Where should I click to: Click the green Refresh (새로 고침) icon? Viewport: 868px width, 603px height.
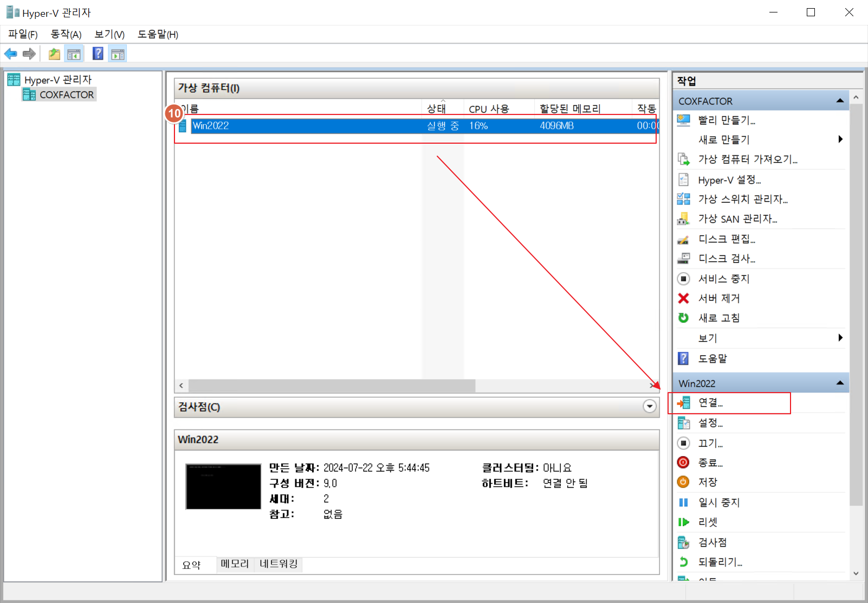pyautogui.click(x=684, y=318)
